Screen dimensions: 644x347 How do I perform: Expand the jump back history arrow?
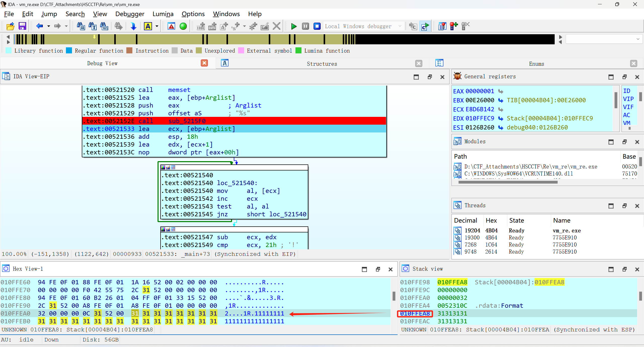pos(49,26)
